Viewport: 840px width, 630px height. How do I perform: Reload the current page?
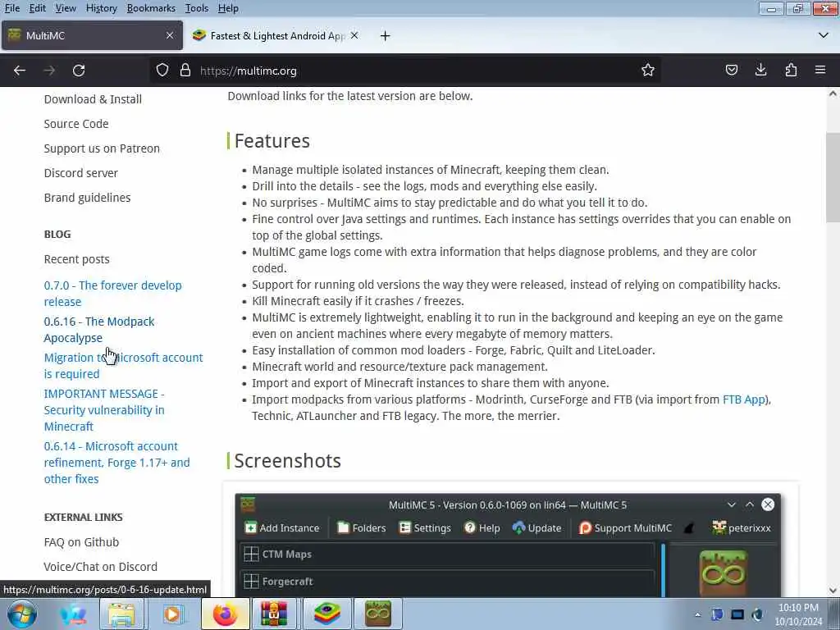(79, 71)
